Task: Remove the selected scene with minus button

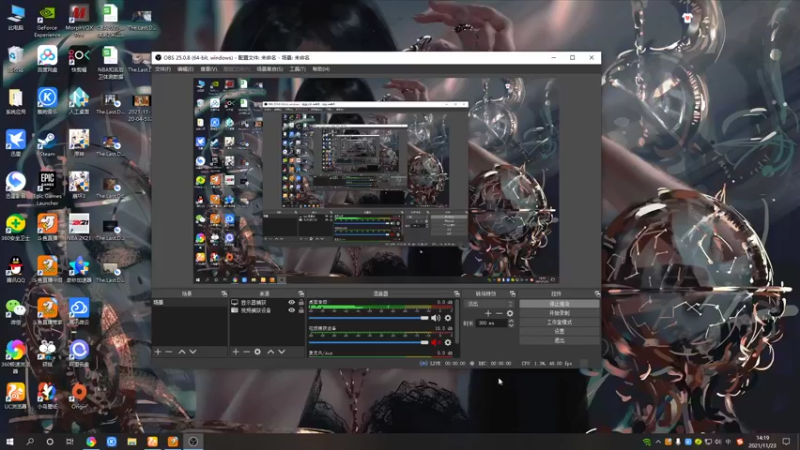Action: tap(169, 352)
